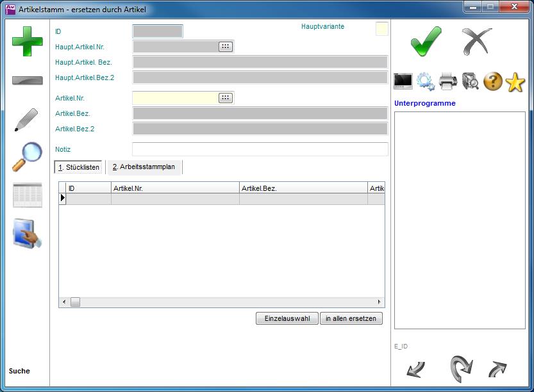
Task: Open the Artikel.Nr. lookup button
Action: (226, 98)
